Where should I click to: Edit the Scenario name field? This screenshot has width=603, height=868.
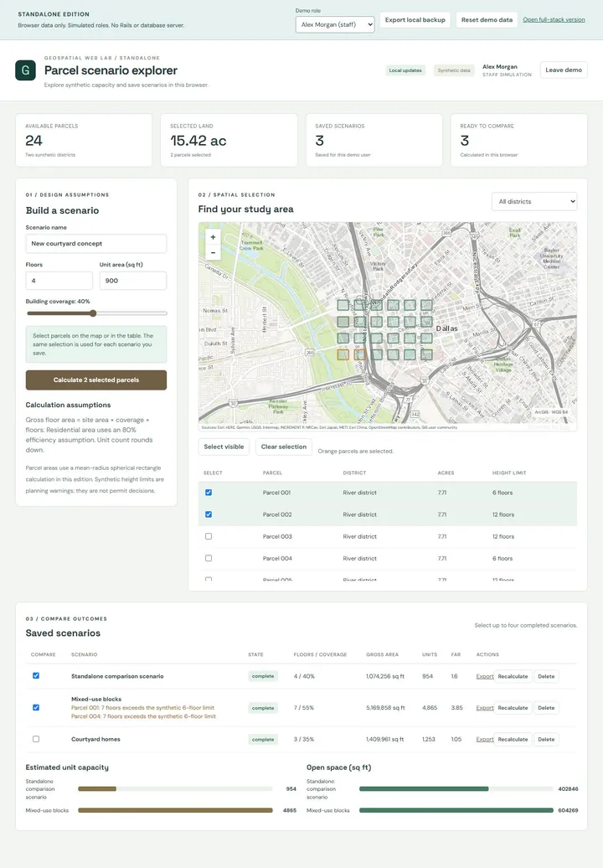tap(95, 244)
